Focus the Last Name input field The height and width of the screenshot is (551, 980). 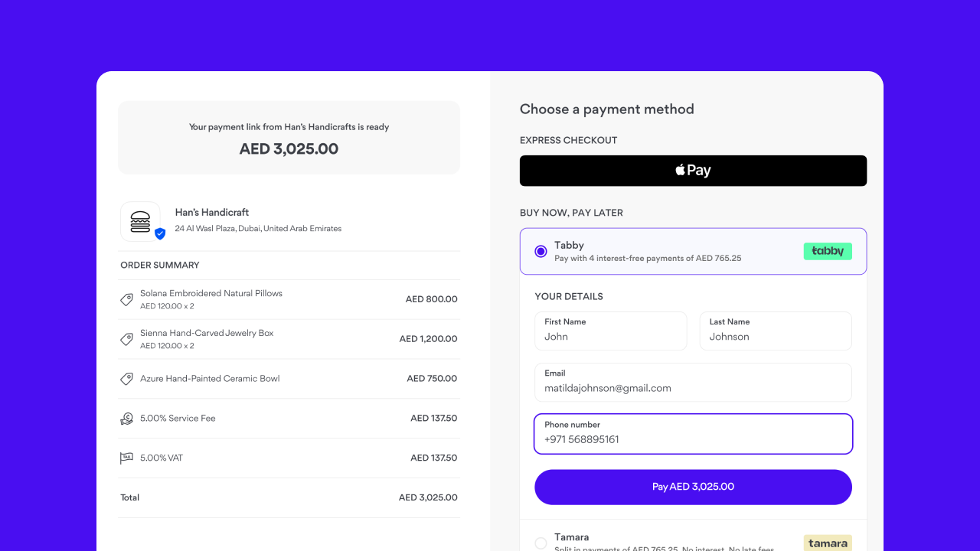[776, 331]
